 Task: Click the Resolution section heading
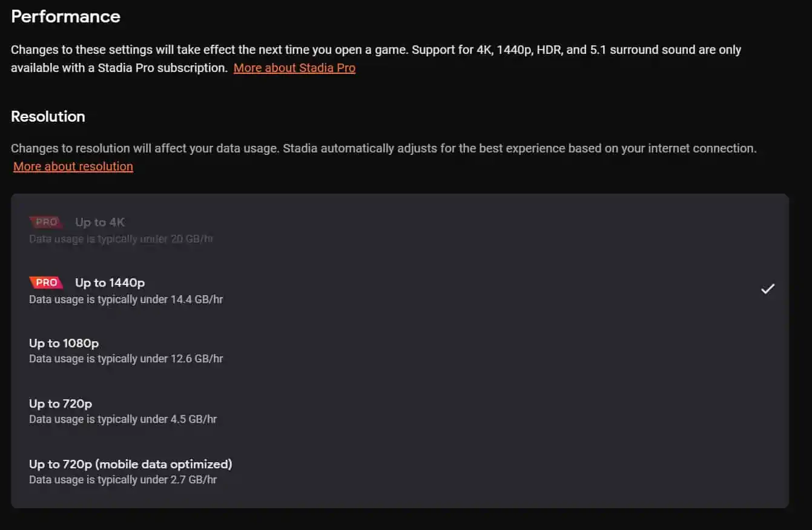click(48, 116)
